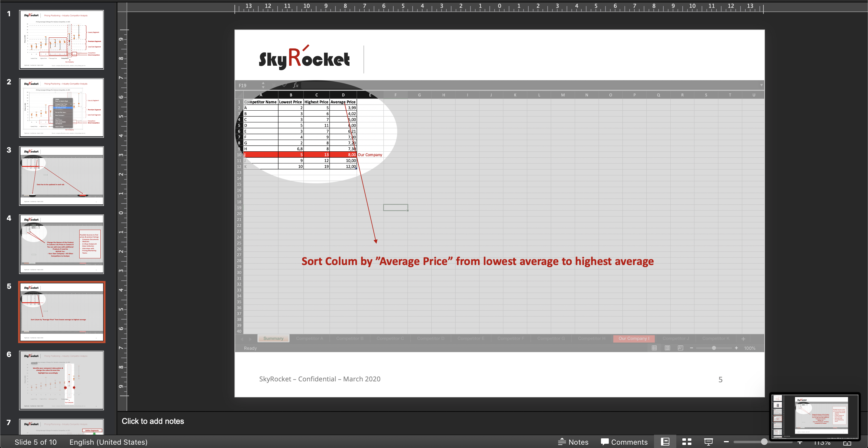Image resolution: width=868 pixels, height=448 pixels.
Task: Select slide 5 thumbnail
Action: click(x=61, y=312)
